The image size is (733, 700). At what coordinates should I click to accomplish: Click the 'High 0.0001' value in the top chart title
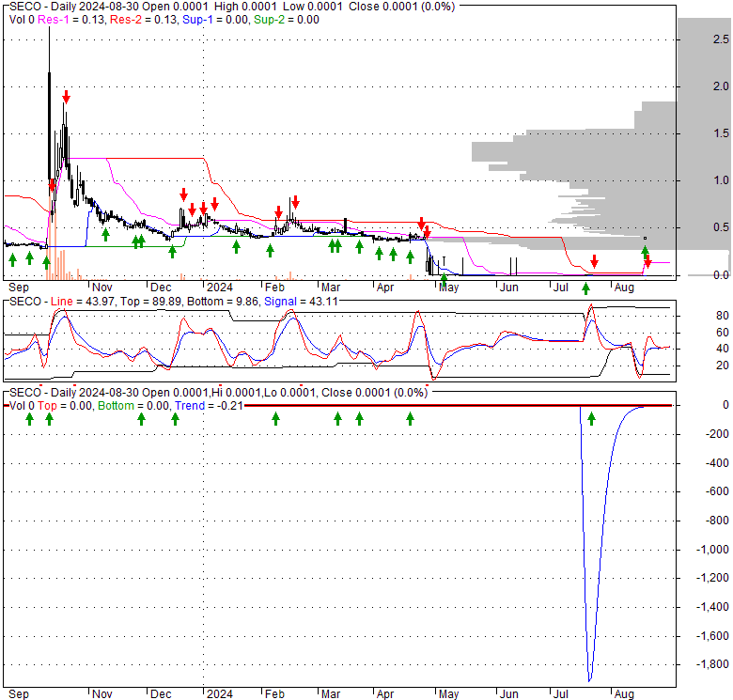245,7
